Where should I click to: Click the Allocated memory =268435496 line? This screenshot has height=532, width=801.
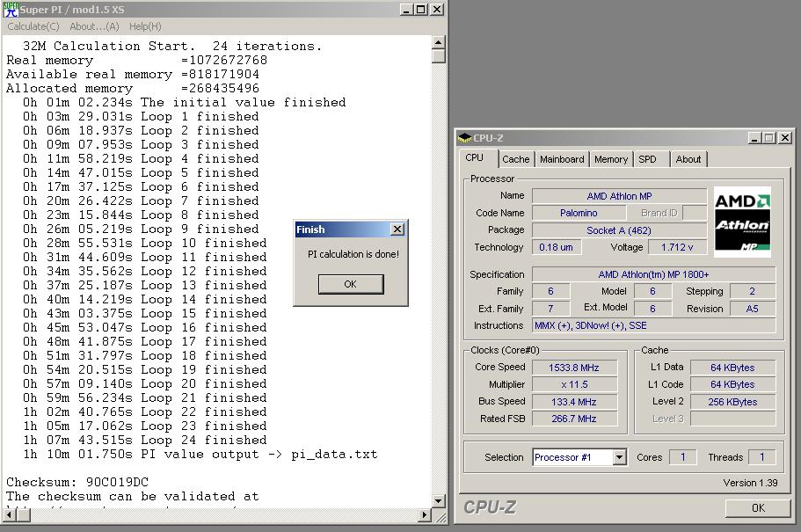tap(133, 89)
